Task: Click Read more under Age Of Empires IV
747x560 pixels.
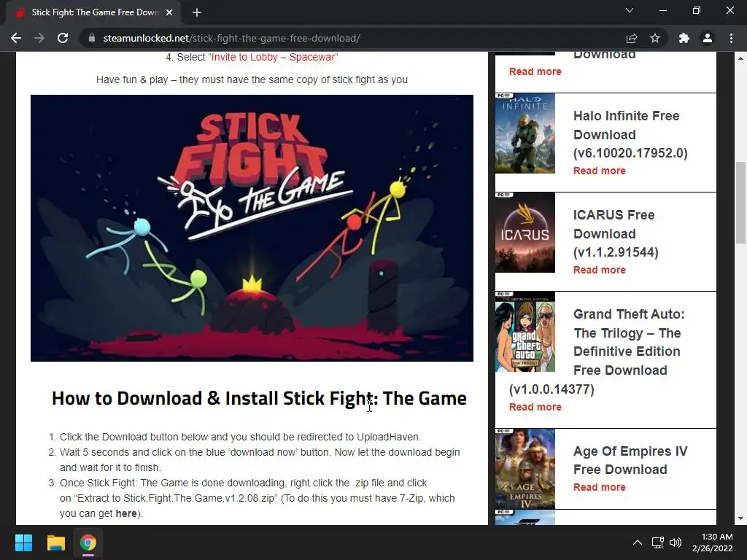Action: click(600, 486)
